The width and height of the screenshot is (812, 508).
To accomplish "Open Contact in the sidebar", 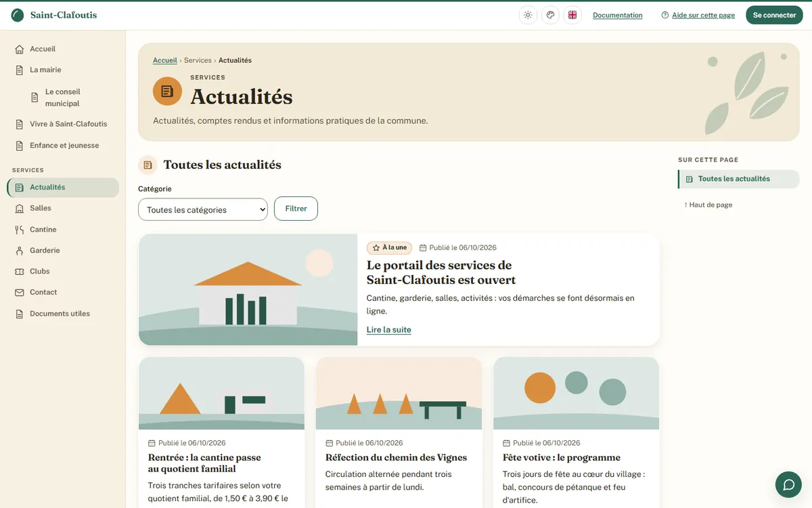I will coord(63,293).
